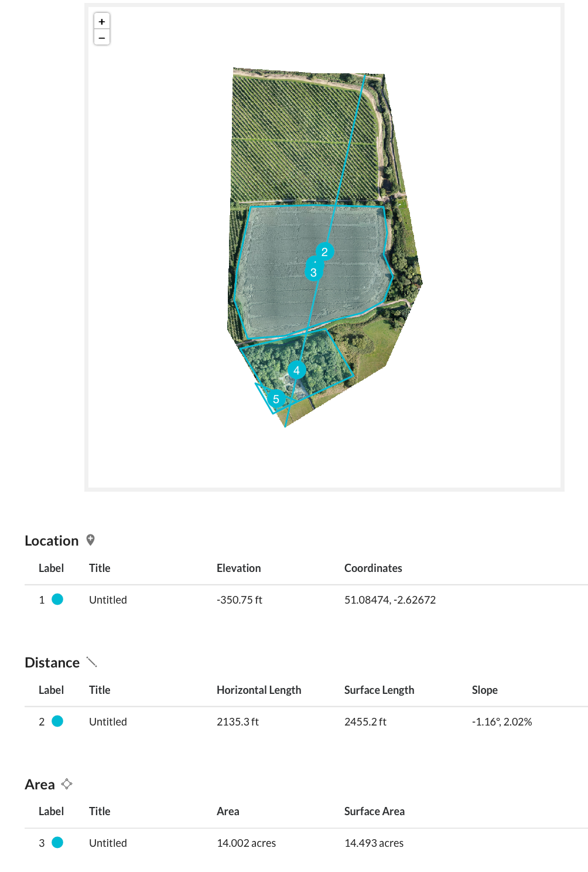Select map marker number 3
This screenshot has width=588, height=872.
[313, 272]
